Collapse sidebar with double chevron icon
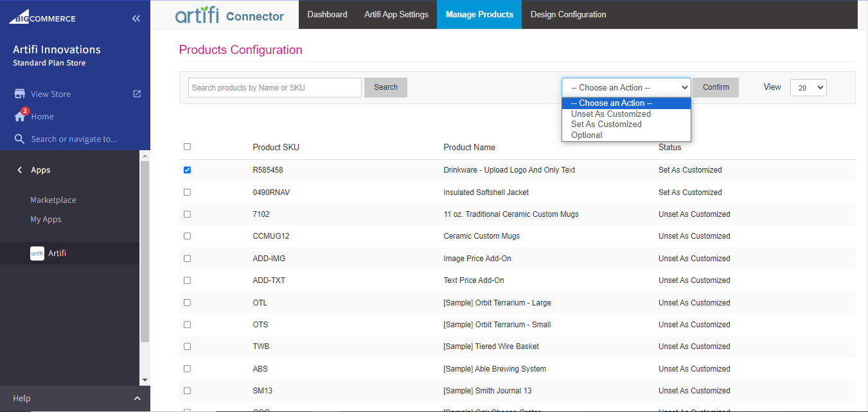 click(136, 19)
